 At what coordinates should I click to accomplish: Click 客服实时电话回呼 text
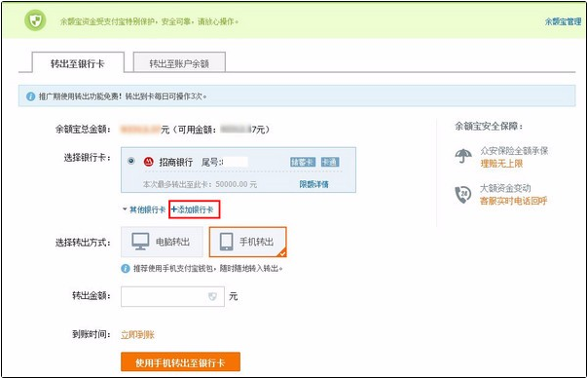513,201
